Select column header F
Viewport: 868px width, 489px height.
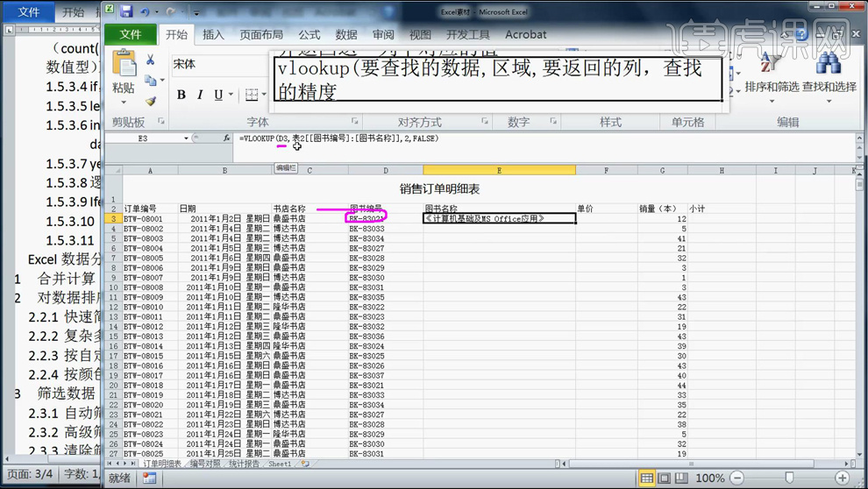tap(606, 170)
